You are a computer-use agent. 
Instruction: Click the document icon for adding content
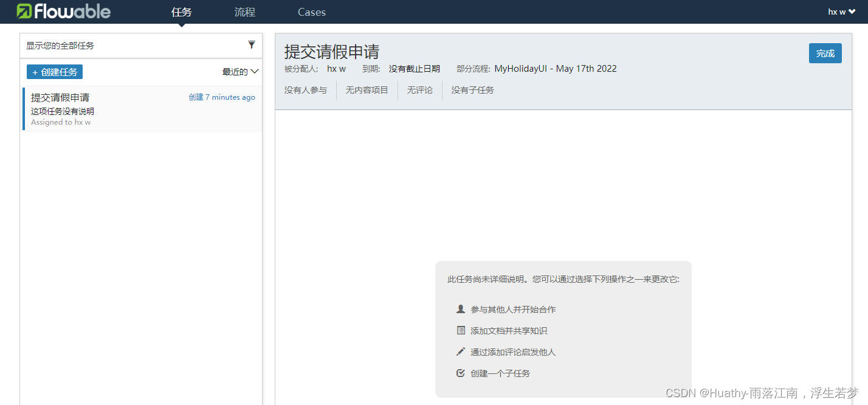(x=461, y=330)
